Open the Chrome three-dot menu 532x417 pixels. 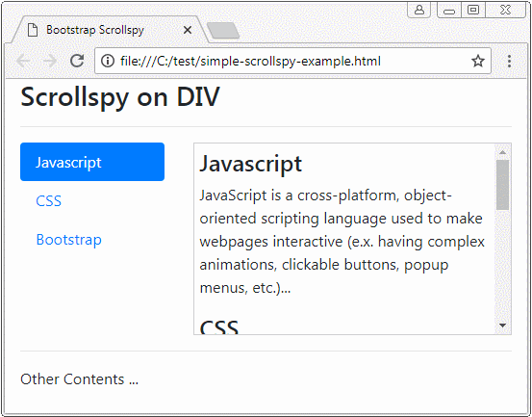tap(509, 61)
